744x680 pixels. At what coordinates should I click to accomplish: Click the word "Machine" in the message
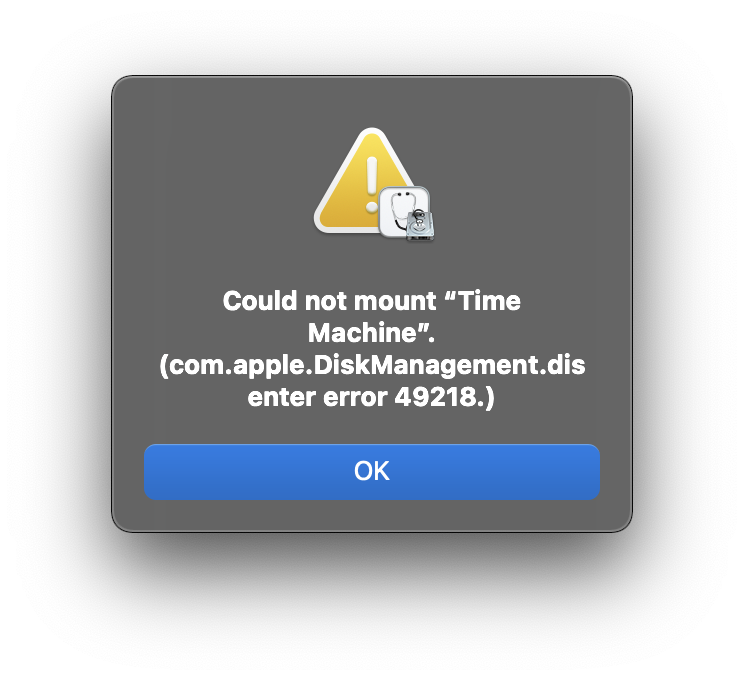(x=363, y=333)
